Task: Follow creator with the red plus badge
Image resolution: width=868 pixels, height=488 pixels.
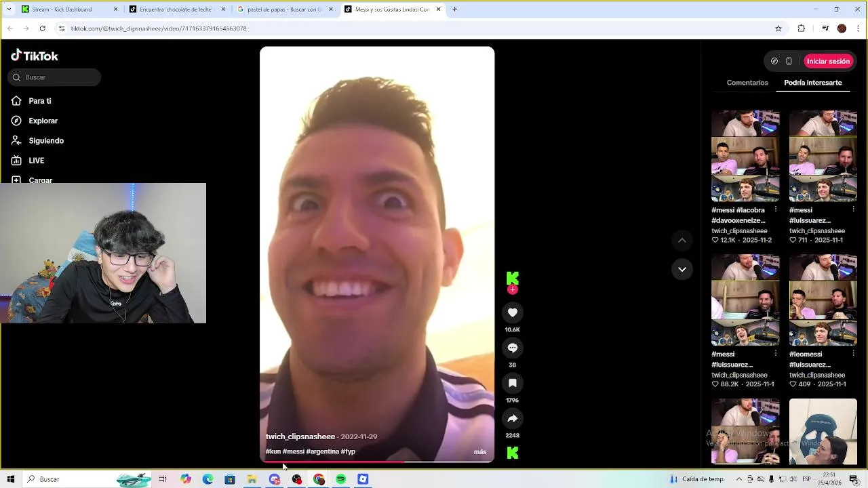Action: 513,289
